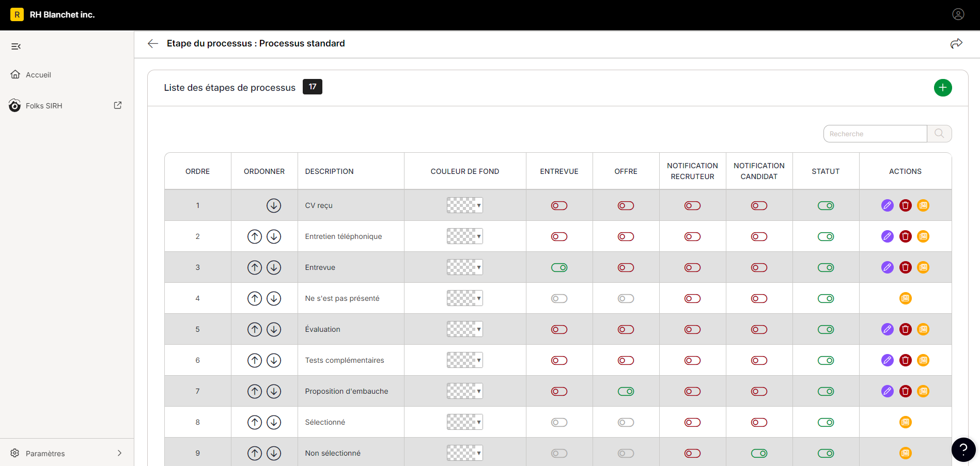Click the step count badge 17
The image size is (980, 466).
click(x=313, y=87)
